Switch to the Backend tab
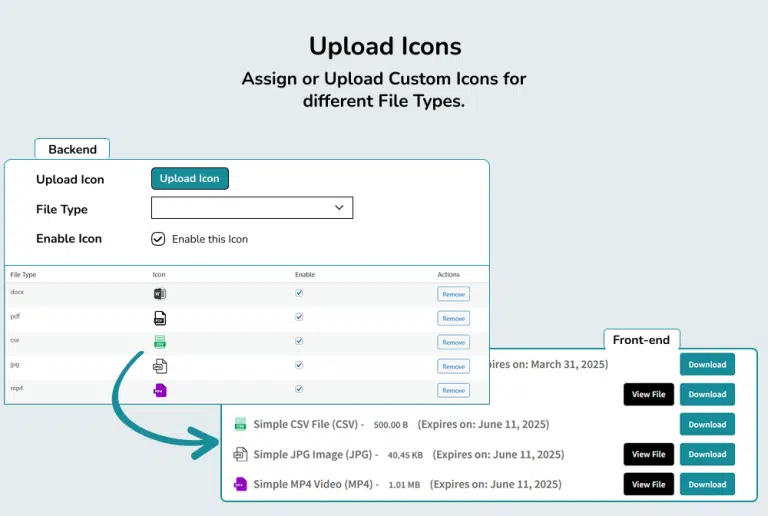Image resolution: width=768 pixels, height=516 pixels. pos(72,149)
